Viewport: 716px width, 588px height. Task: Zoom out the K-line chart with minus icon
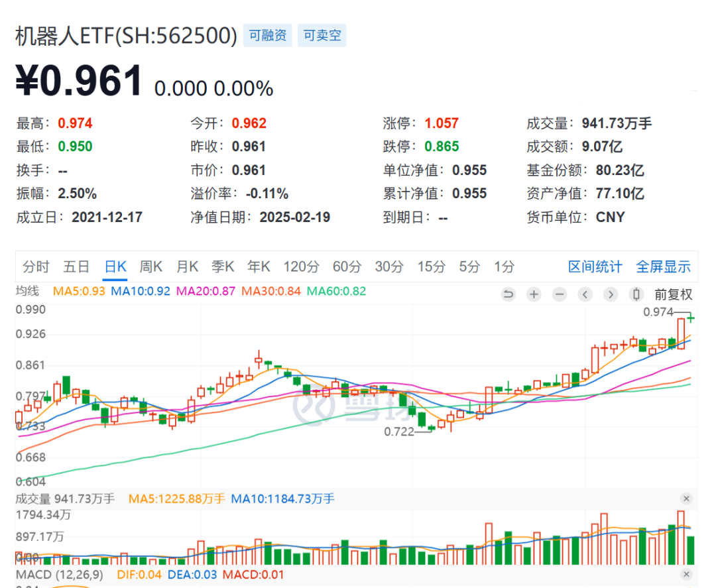(560, 294)
